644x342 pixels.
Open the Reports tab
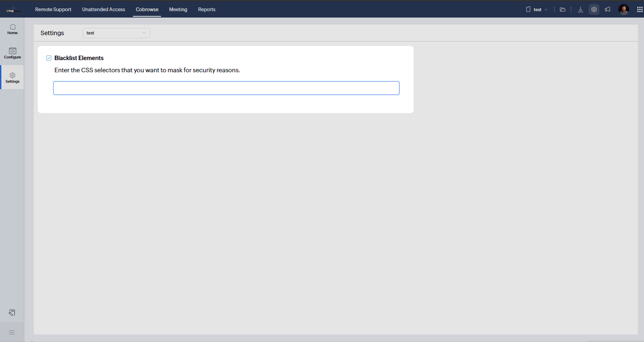point(207,9)
